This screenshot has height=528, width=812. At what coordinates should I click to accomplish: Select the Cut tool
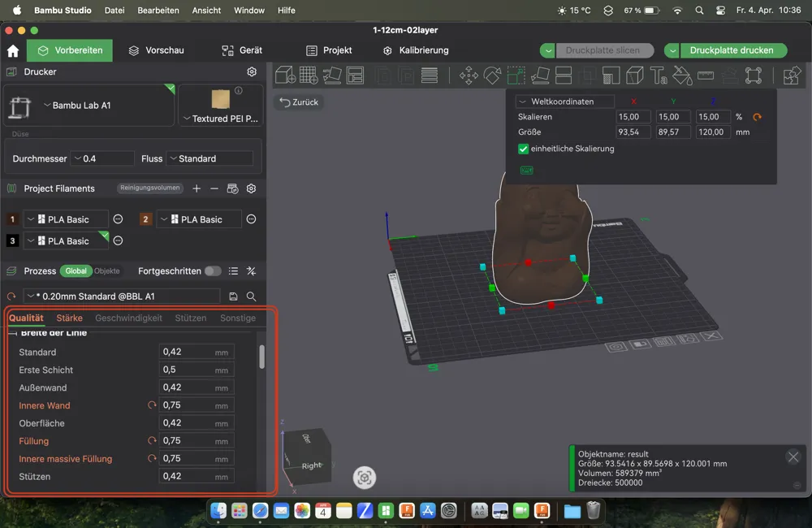pyautogui.click(x=564, y=75)
